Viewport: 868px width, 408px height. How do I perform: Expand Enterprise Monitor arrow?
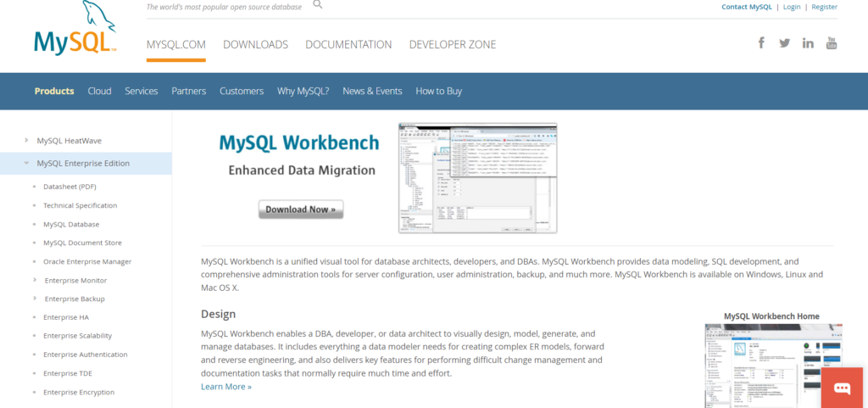[x=35, y=280]
